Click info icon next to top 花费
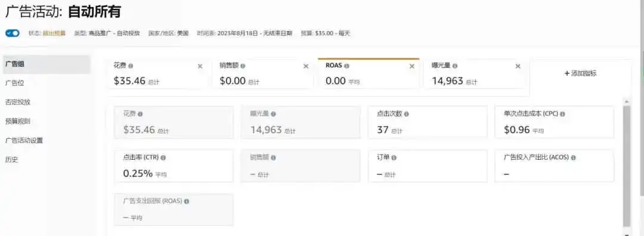 [x=131, y=66]
